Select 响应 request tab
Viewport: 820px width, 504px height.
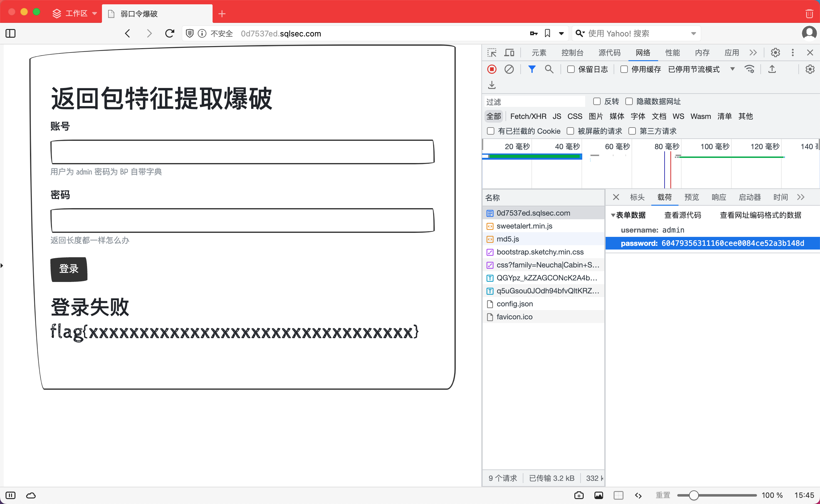719,197
